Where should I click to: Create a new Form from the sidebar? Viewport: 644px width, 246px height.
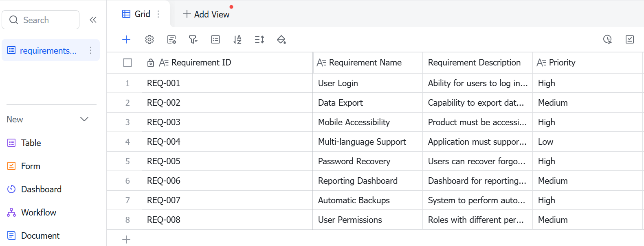pyautogui.click(x=31, y=166)
